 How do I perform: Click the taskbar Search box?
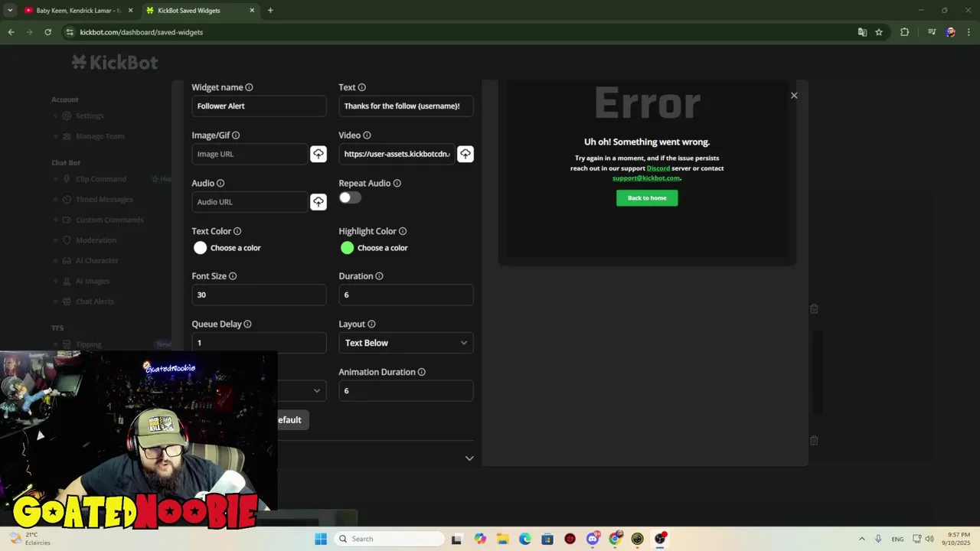[388, 539]
